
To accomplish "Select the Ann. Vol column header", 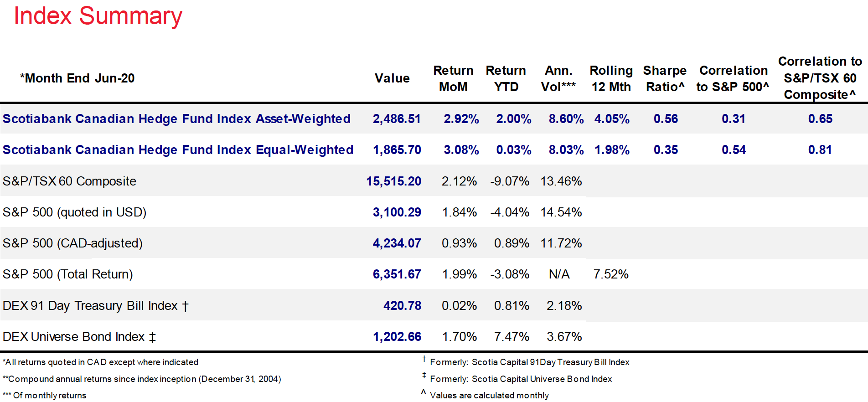I will (x=558, y=78).
